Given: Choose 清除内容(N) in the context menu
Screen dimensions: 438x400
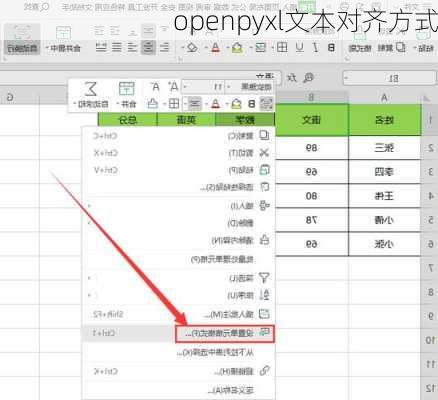Looking at the screenshot, I should tap(178, 240).
